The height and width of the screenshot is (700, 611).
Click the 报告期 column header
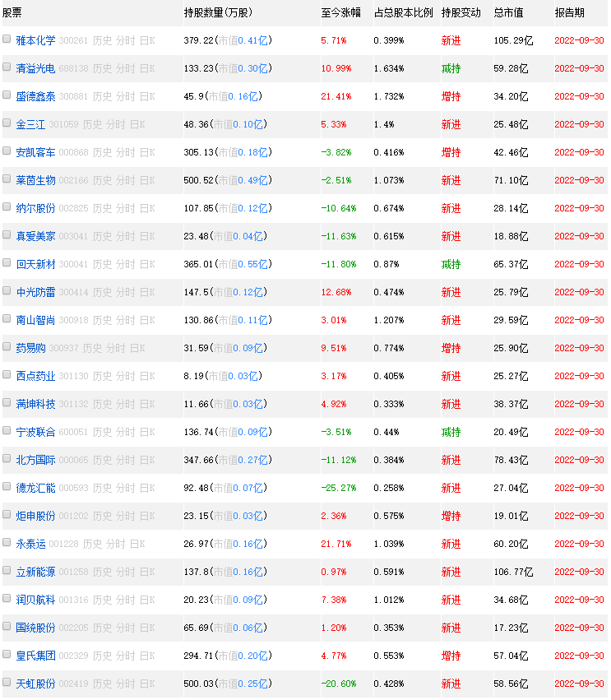(x=570, y=12)
